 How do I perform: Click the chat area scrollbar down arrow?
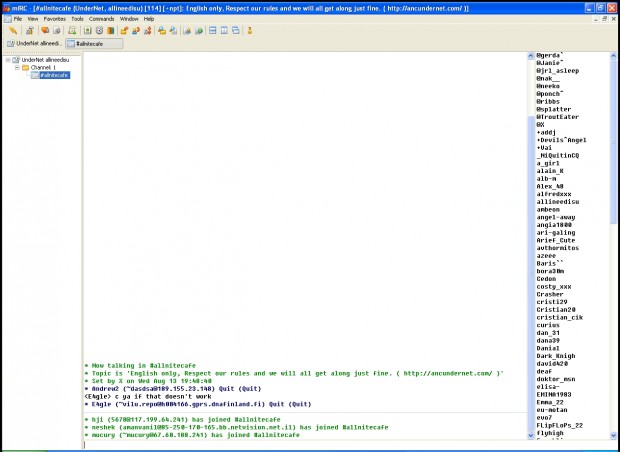(x=531, y=435)
